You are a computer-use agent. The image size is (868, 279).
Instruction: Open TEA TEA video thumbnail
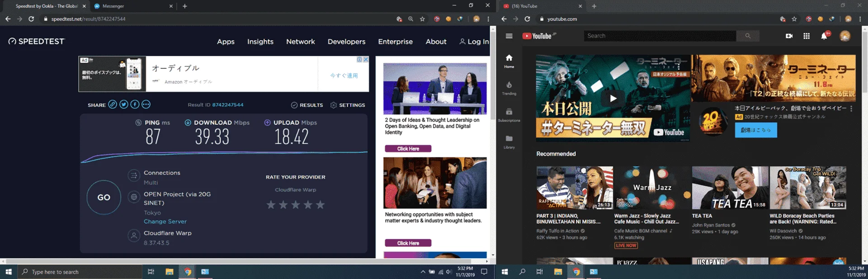(x=730, y=188)
